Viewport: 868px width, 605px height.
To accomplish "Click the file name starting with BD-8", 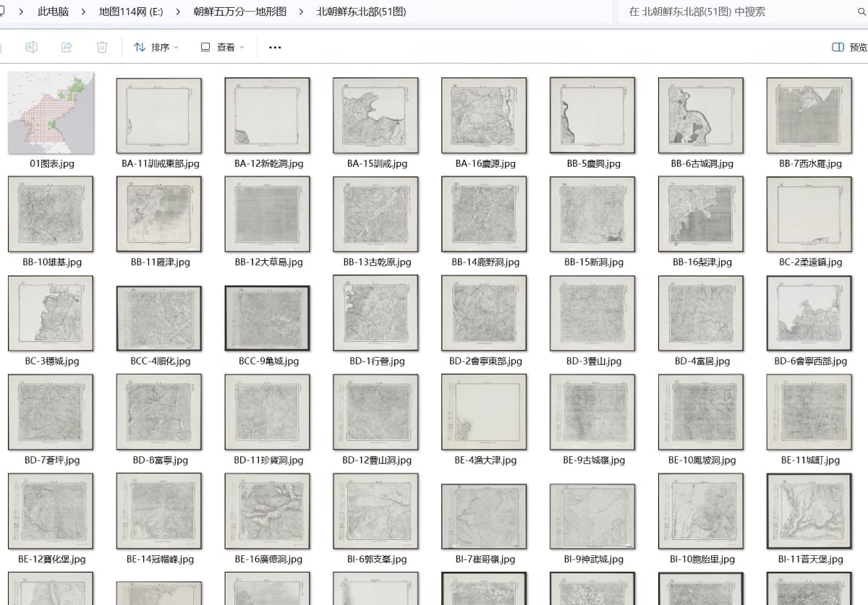I will coord(160,460).
